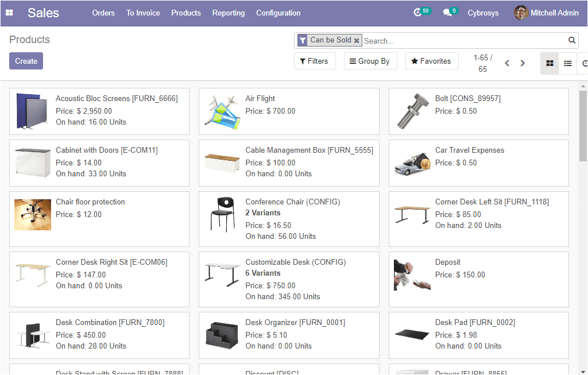Open Corner Desk Left Sit image
Image resolution: width=588 pixels, height=375 pixels.
pos(412,215)
